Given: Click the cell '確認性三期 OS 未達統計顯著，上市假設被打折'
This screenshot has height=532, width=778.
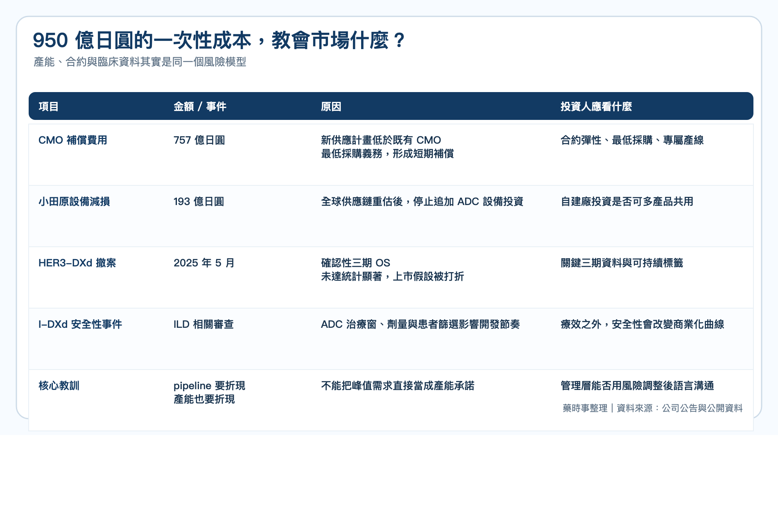Looking at the screenshot, I should pos(392,270).
